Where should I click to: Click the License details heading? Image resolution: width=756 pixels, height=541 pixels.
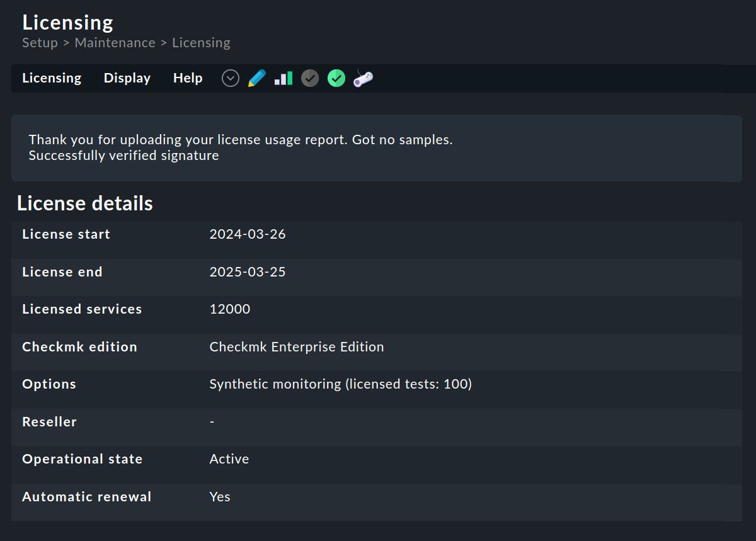[85, 203]
